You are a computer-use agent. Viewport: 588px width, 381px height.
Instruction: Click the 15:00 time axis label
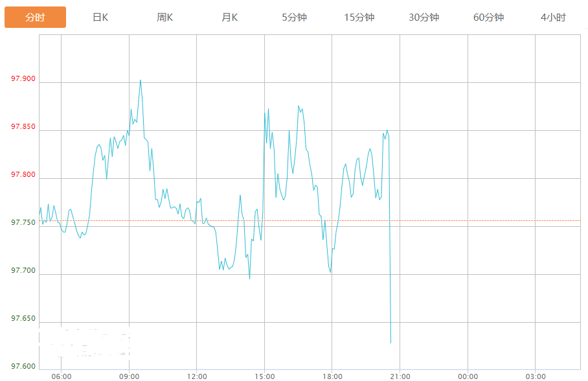[x=264, y=376]
